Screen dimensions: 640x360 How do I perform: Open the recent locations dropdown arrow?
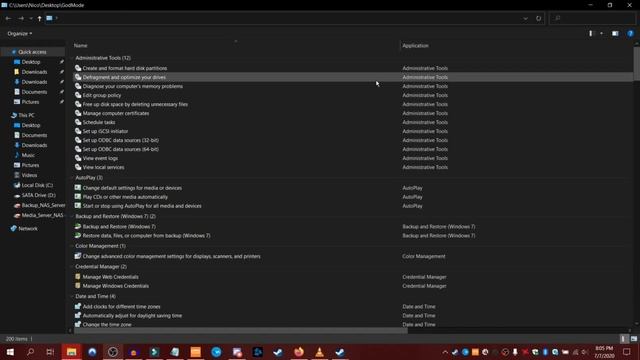[31, 18]
